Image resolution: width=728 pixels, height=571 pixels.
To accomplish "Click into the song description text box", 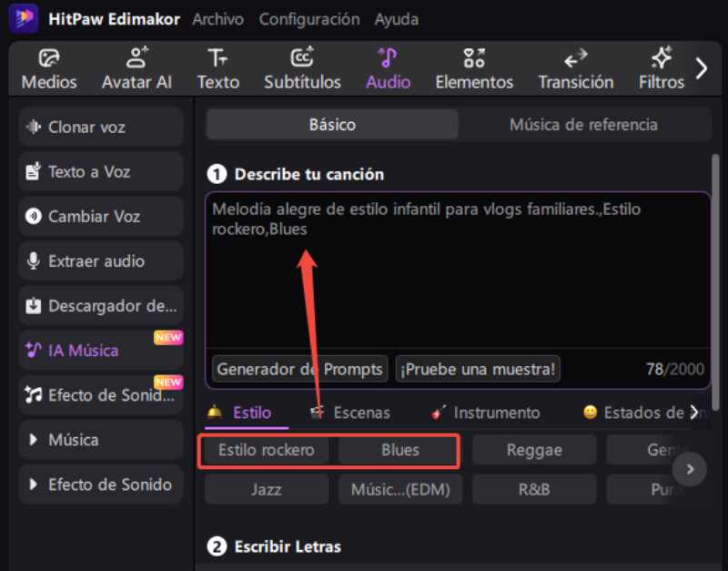I will (x=458, y=271).
